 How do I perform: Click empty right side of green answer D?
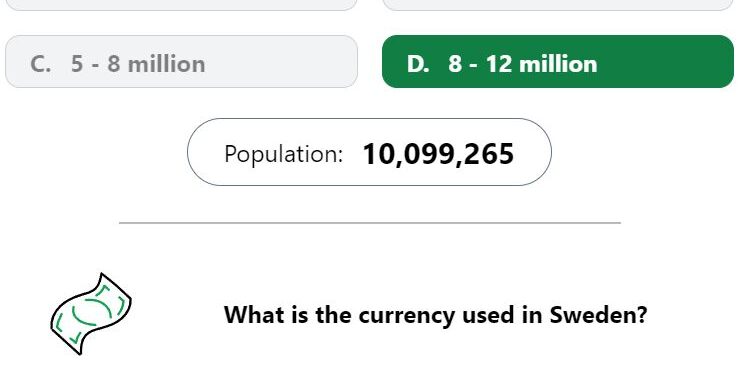pyautogui.click(x=668, y=62)
